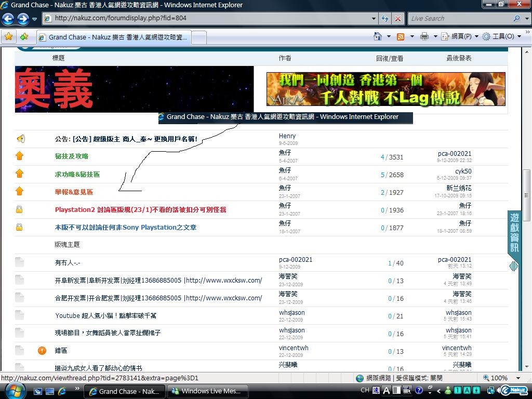Expand the address bar history dropdown
The image size is (532, 399).
[374, 18]
